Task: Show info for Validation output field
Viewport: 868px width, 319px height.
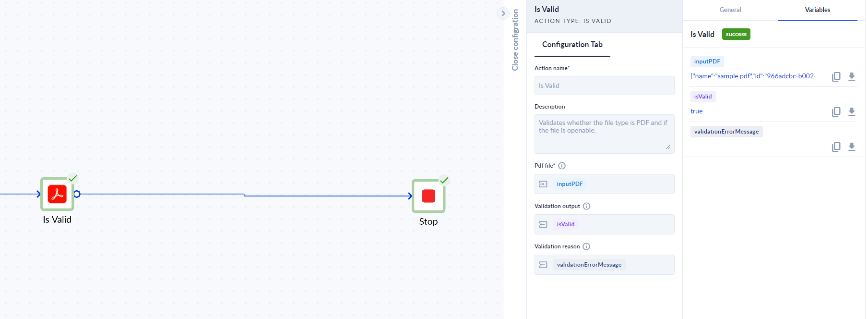Action: pos(586,206)
